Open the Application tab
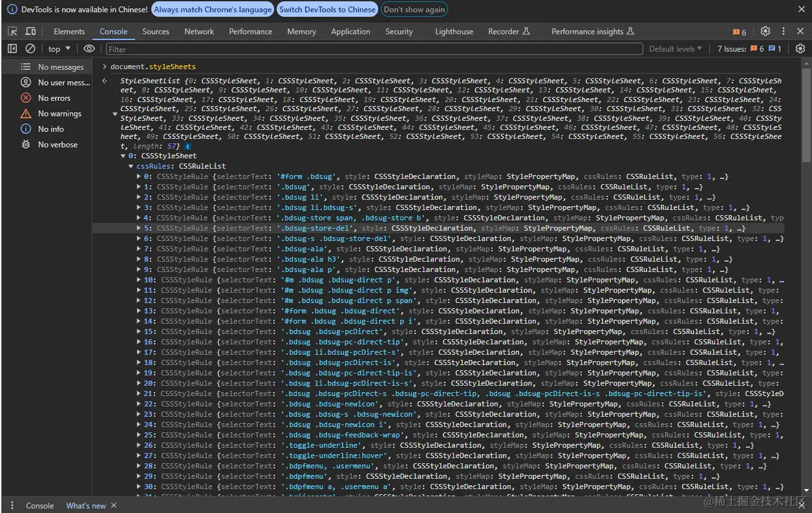This screenshot has width=812, height=513. coord(351,32)
